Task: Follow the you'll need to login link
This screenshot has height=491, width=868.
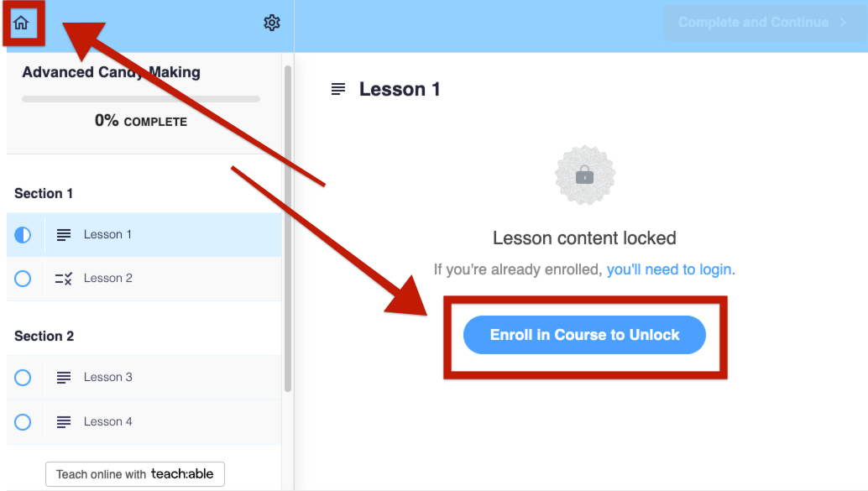Action: 669,269
